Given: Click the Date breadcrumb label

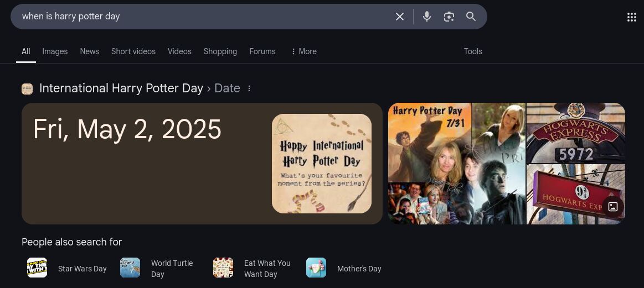Looking at the screenshot, I should [x=227, y=88].
